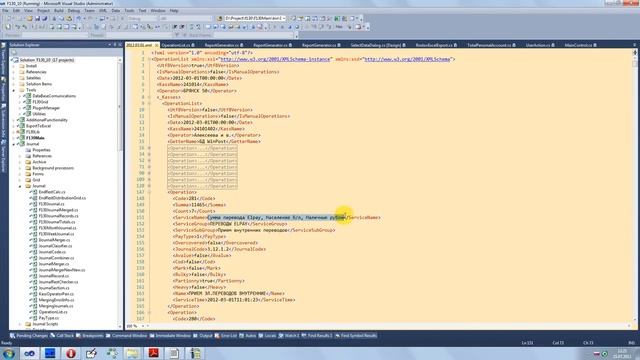Click the Save icon in the toolbar

37,19
